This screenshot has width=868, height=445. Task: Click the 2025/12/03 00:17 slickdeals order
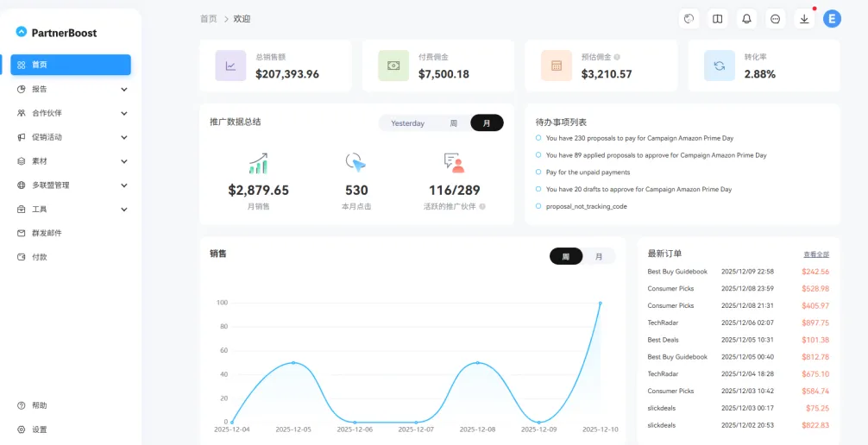click(739, 408)
